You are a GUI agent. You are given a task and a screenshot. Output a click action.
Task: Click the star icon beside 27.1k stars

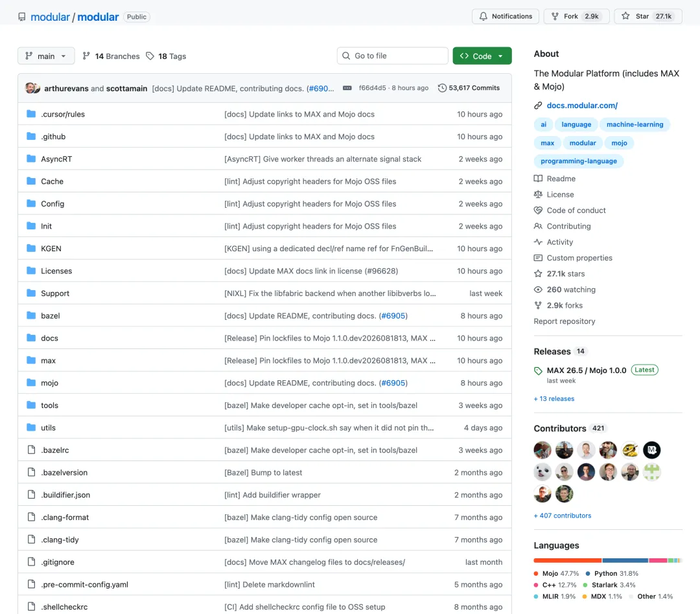(538, 273)
